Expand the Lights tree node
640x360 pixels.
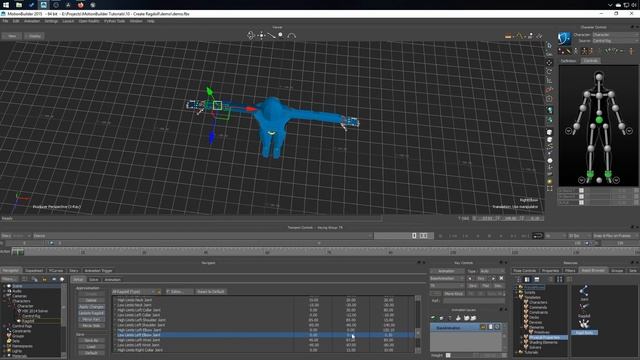click(x=4, y=351)
